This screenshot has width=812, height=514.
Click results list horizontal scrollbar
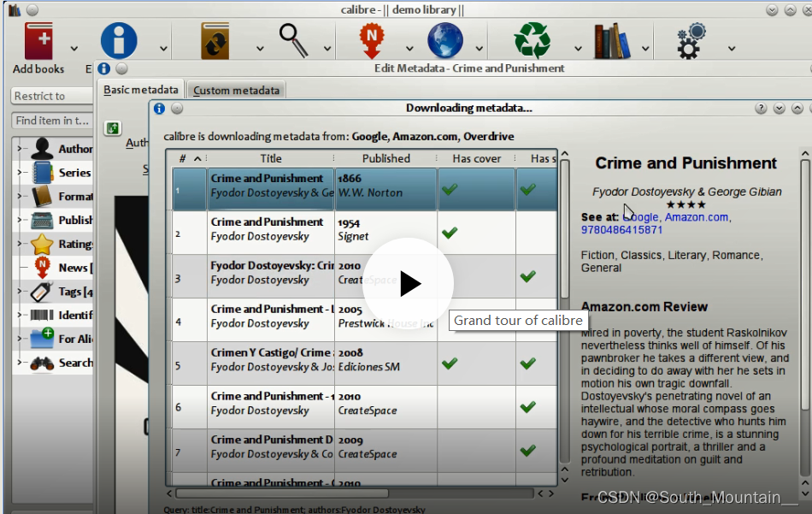coord(282,493)
